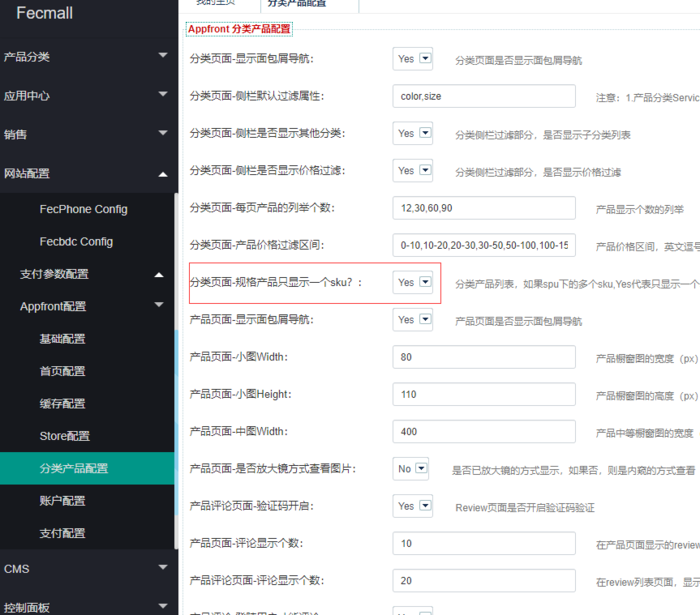Open the 首页配置 settings page
Image resolution: width=700 pixels, height=615 pixels.
tap(62, 371)
